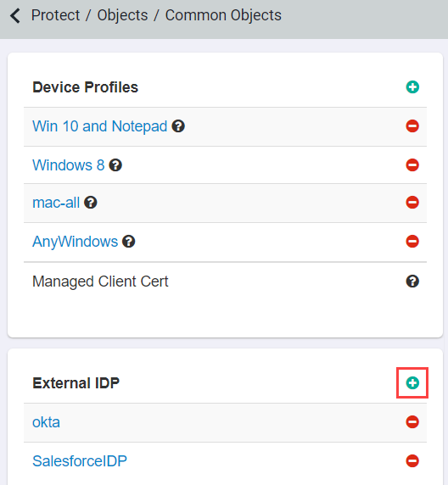Add a new Device Profile

[412, 87]
